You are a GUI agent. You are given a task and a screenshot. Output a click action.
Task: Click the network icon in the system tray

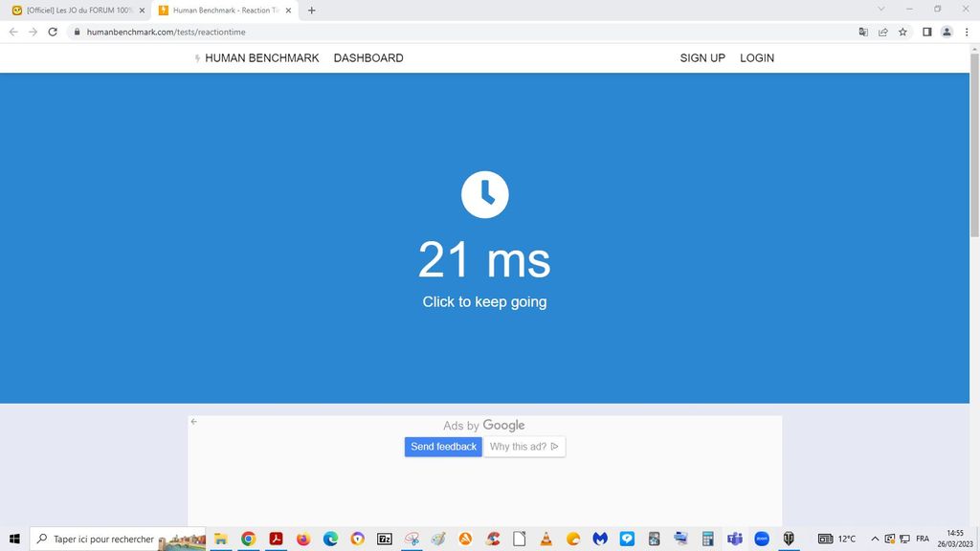click(904, 539)
